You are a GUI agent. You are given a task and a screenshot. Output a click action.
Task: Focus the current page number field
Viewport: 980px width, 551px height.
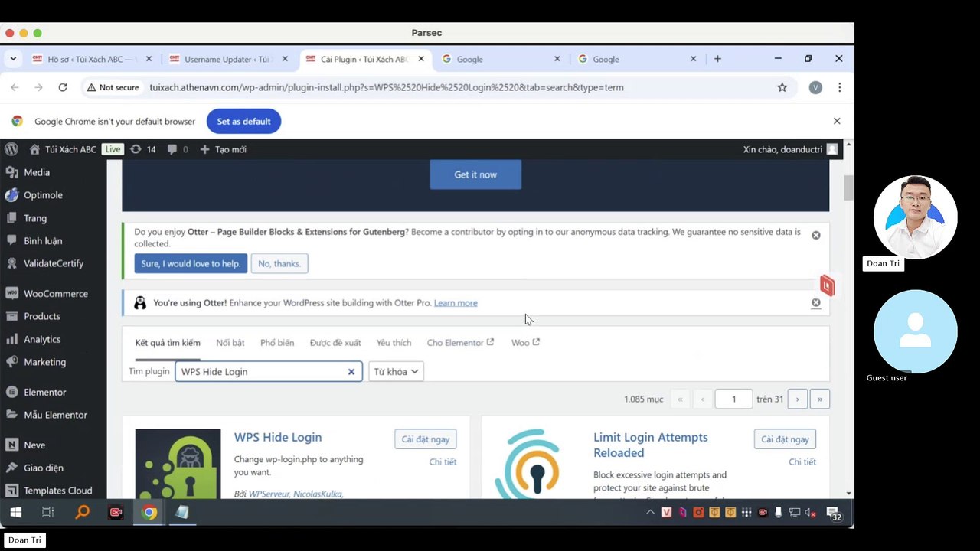point(733,399)
